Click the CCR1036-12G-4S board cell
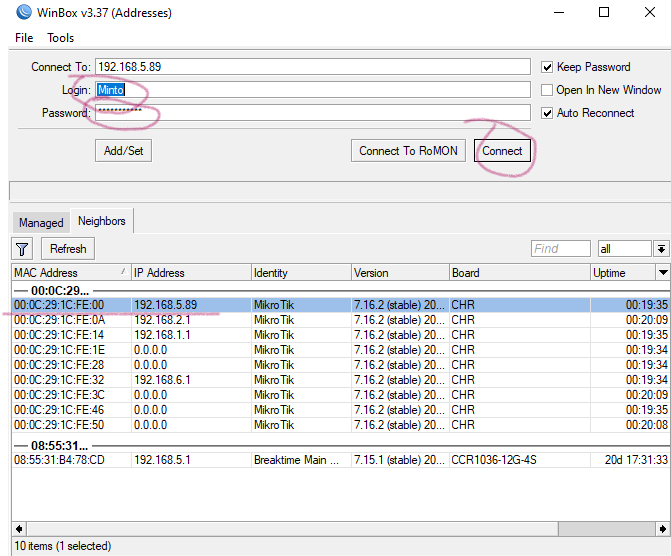This screenshot has height=556, width=671. coord(520,460)
